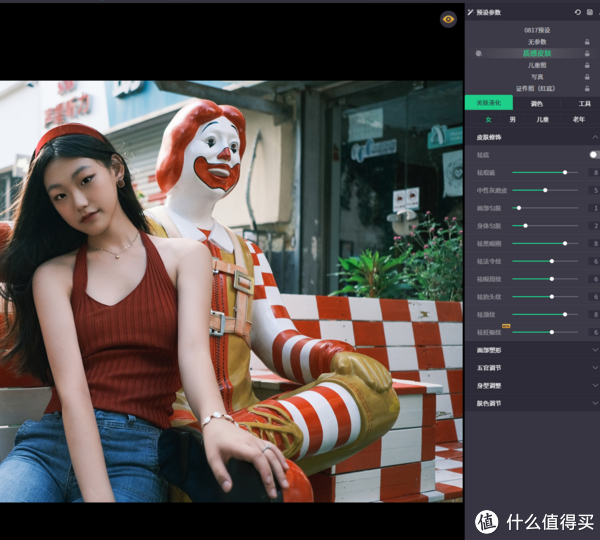Click the 中性灰磨皮 value field
The width and height of the screenshot is (600, 540).
[x=594, y=190]
